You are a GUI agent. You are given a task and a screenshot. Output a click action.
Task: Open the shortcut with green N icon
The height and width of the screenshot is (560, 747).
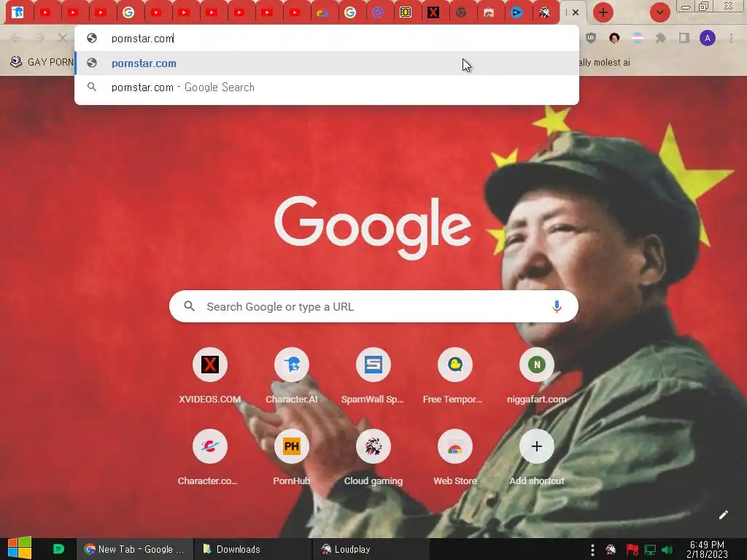point(536,376)
